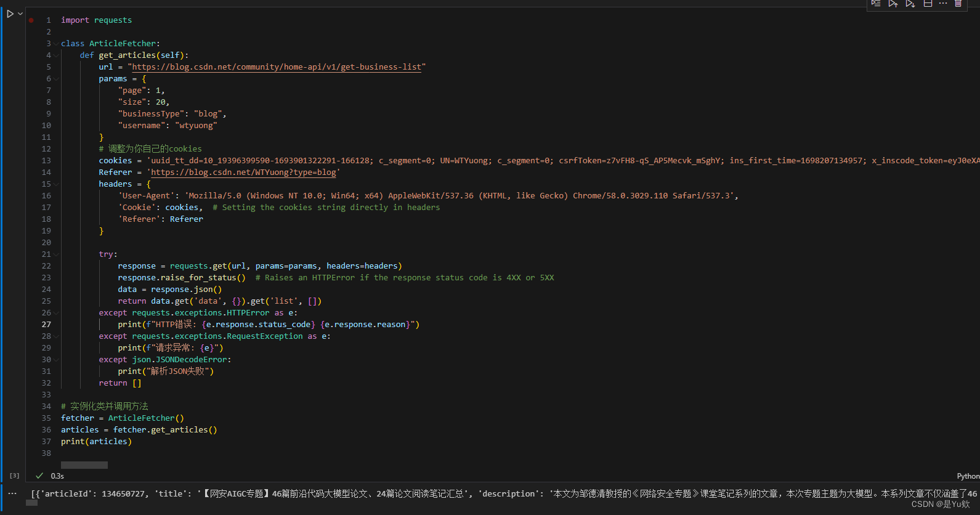Click the output area horizontal scrollbar
Screen dimensions: 980x515
pyautogui.click(x=32, y=503)
